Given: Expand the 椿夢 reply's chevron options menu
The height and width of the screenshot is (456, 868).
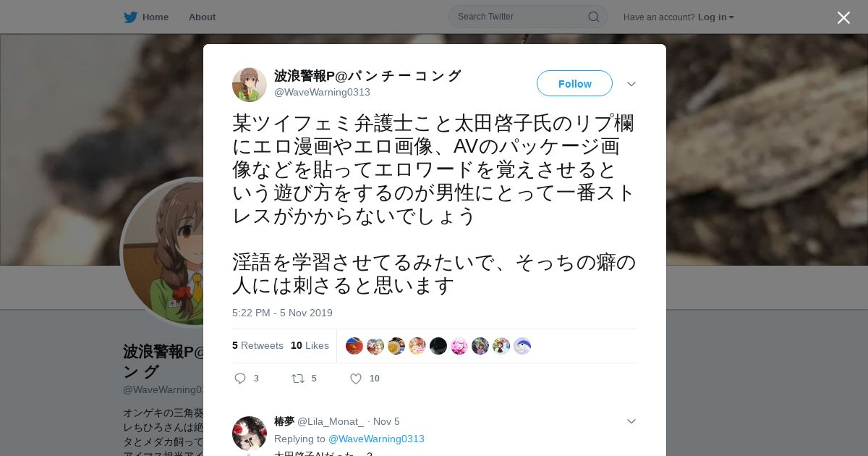Looking at the screenshot, I should tap(631, 421).
